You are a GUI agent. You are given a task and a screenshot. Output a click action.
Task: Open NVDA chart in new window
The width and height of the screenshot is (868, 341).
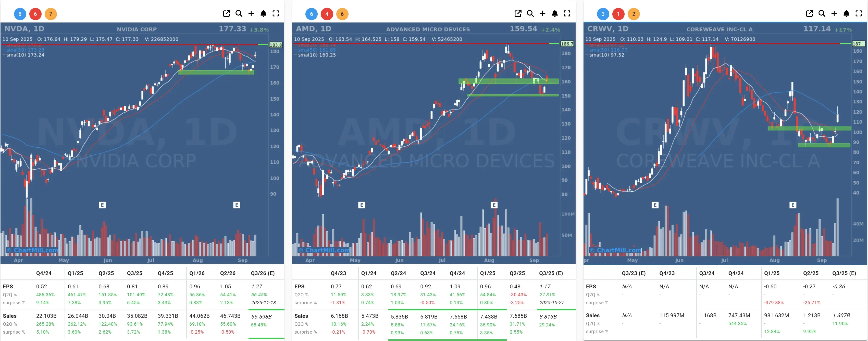(226, 14)
